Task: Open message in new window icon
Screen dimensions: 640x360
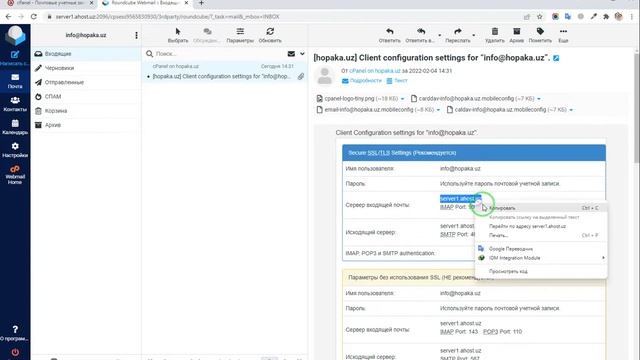Action: click(x=556, y=58)
